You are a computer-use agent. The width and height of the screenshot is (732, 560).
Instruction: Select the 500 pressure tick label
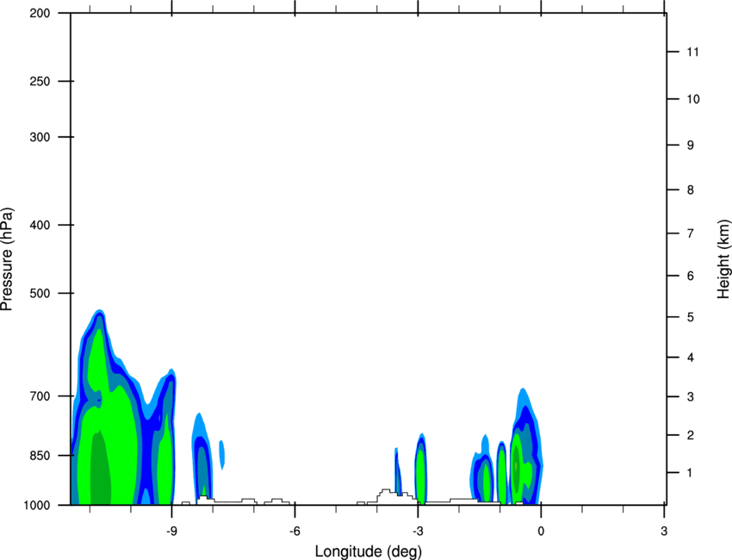click(40, 293)
